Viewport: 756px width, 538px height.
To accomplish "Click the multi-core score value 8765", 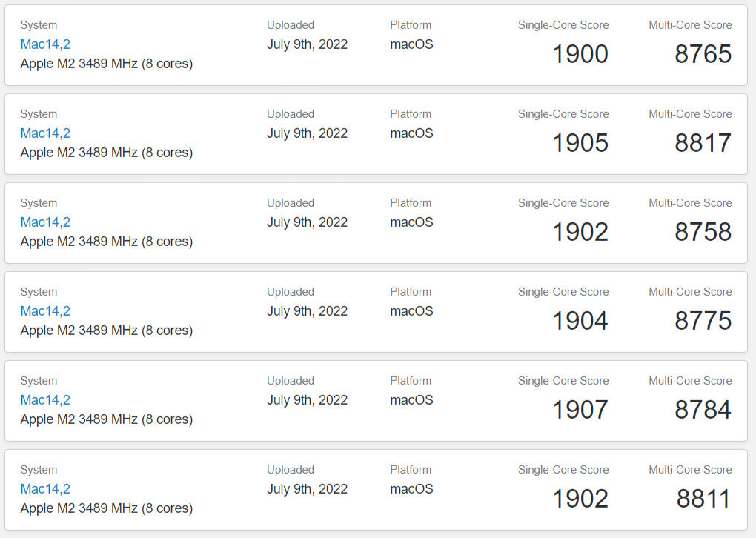I will coord(703,54).
